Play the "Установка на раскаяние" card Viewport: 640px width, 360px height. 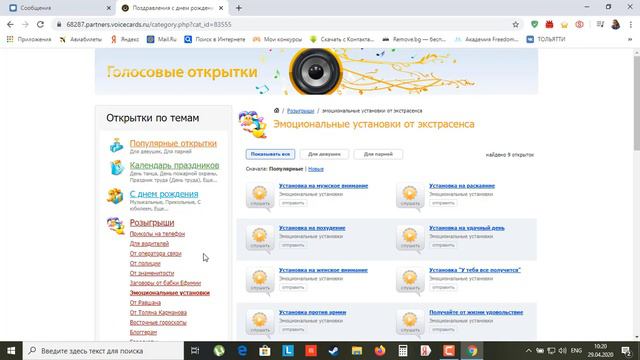pyautogui.click(x=410, y=196)
